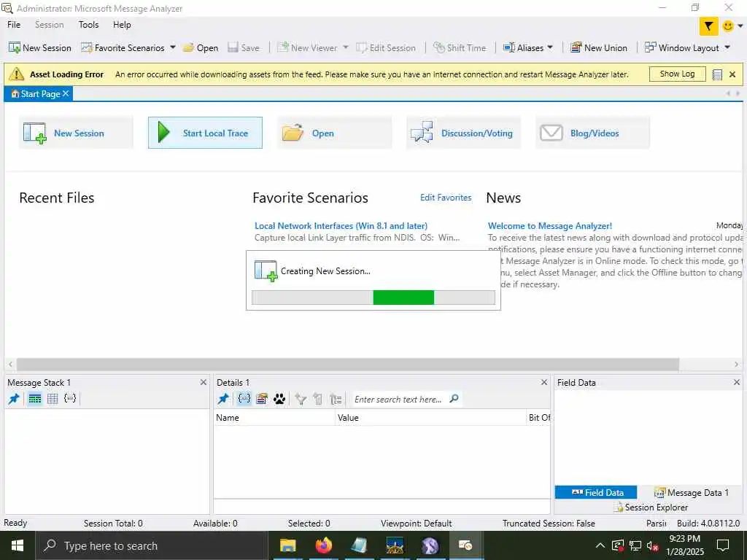747x560 pixels.
Task: Dismiss the Asset Loading Error banner
Action: [x=732, y=74]
